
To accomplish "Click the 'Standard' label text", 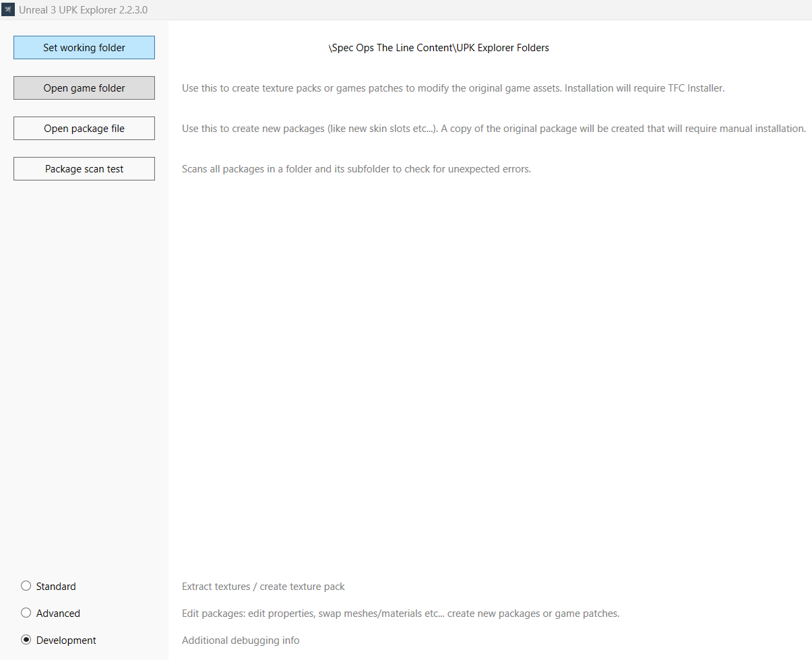I will tap(56, 587).
